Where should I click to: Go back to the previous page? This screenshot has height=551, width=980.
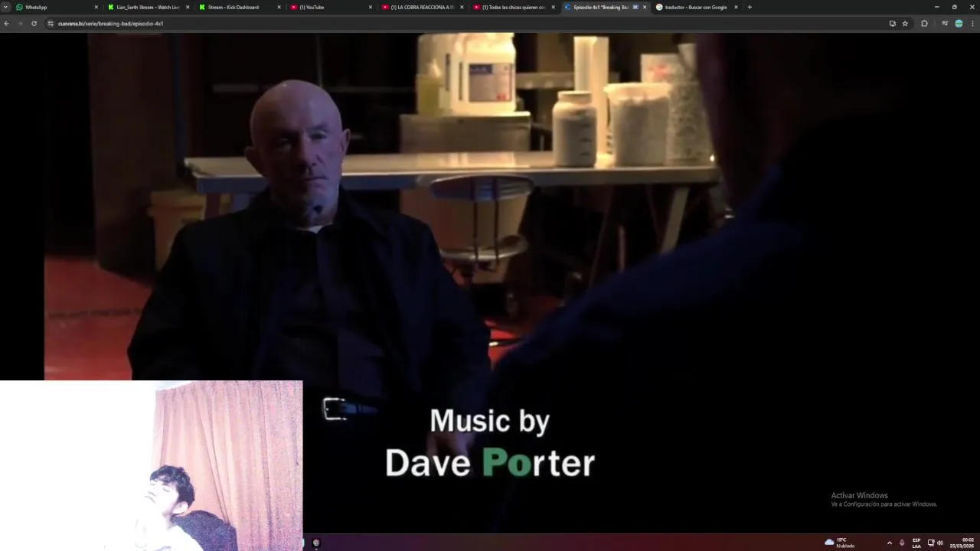pyautogui.click(x=7, y=24)
